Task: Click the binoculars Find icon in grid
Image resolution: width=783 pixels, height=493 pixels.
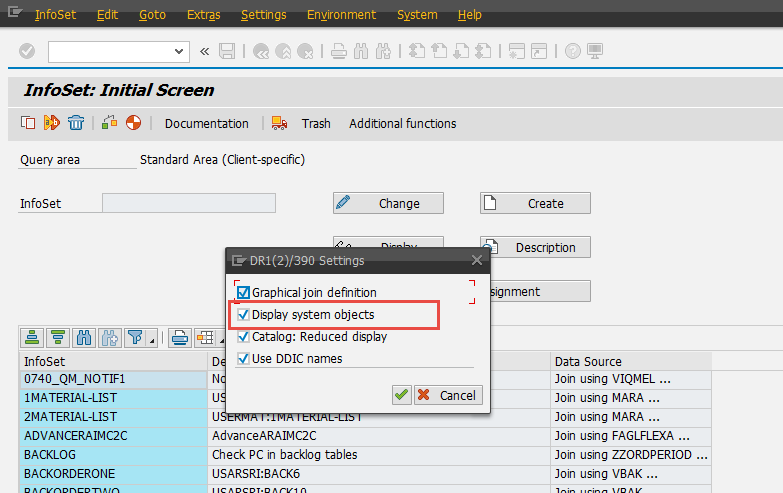Action: [x=84, y=337]
